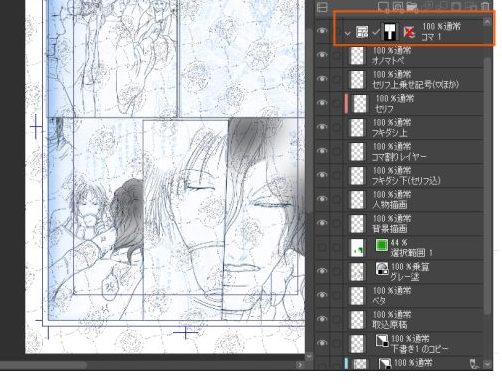Hide the グレー塗 layer

click(x=322, y=271)
